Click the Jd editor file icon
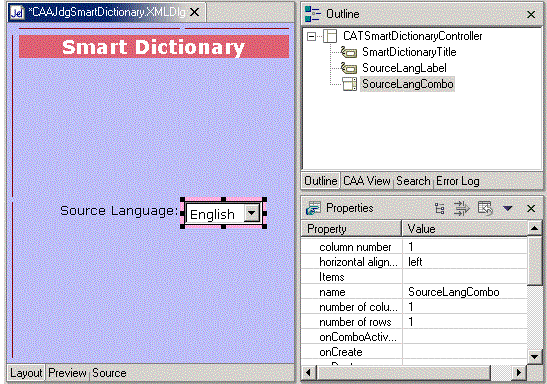The image size is (547, 384). point(17,13)
